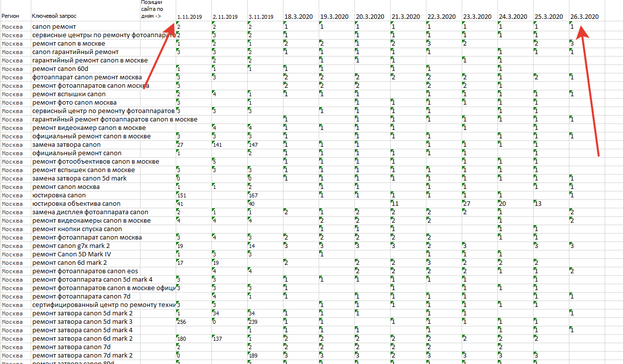The image size is (623, 364).
Task: Click keyword "ремонт Canon 5D Mark IV"
Action: [72, 254]
